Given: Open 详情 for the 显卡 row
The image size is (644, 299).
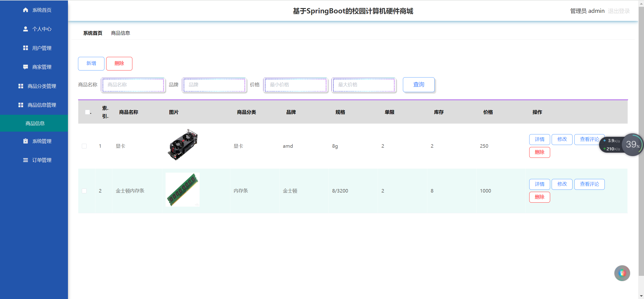Looking at the screenshot, I should (x=539, y=139).
